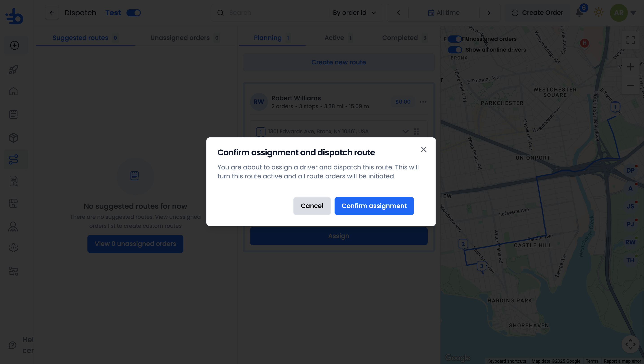Switch theme using the sun icon
Viewport: 644px width, 364px height.
click(598, 12)
